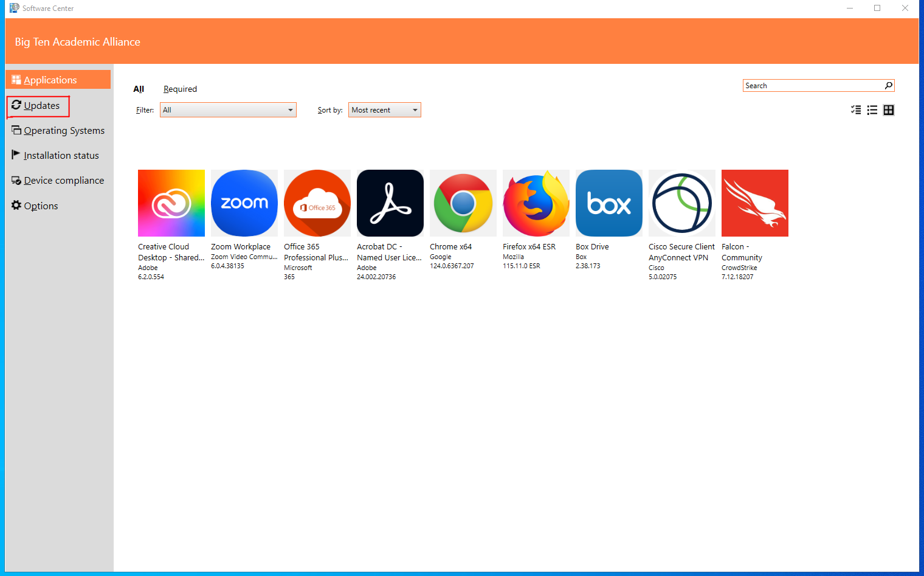Switch to tile grid view icon
This screenshot has height=576, width=924.
(x=889, y=110)
